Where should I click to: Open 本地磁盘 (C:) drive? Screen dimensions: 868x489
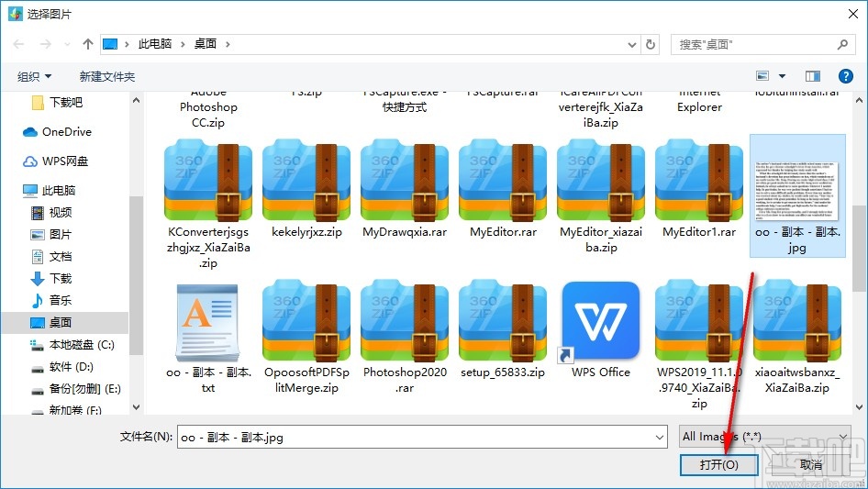point(72,345)
